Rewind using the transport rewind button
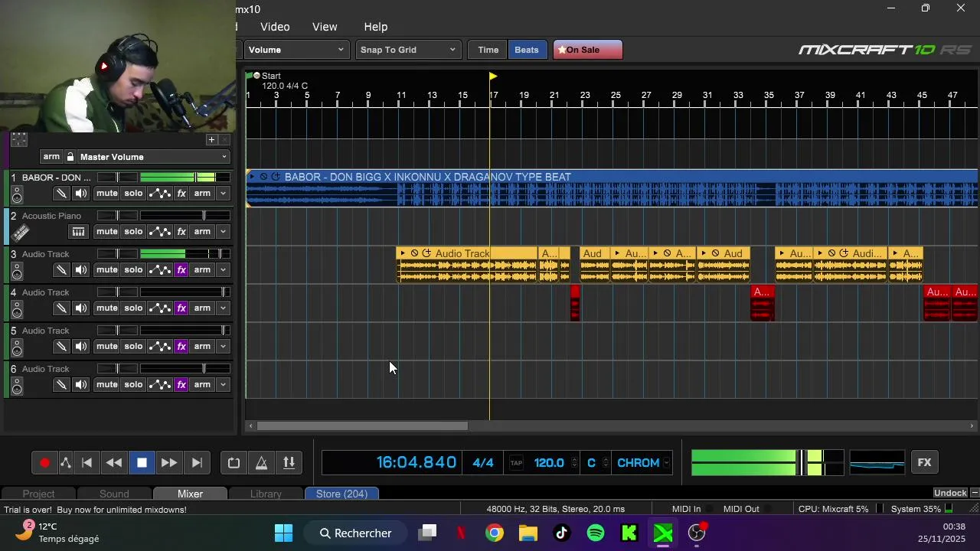Image resolution: width=980 pixels, height=551 pixels. pyautogui.click(x=114, y=462)
